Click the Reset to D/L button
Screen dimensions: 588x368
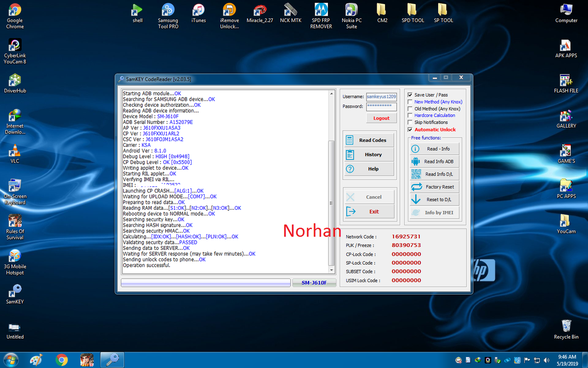(x=434, y=200)
